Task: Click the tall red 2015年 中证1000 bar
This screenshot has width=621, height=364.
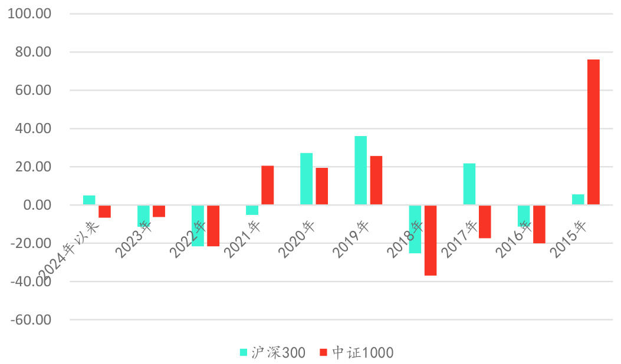Action: coord(593,132)
